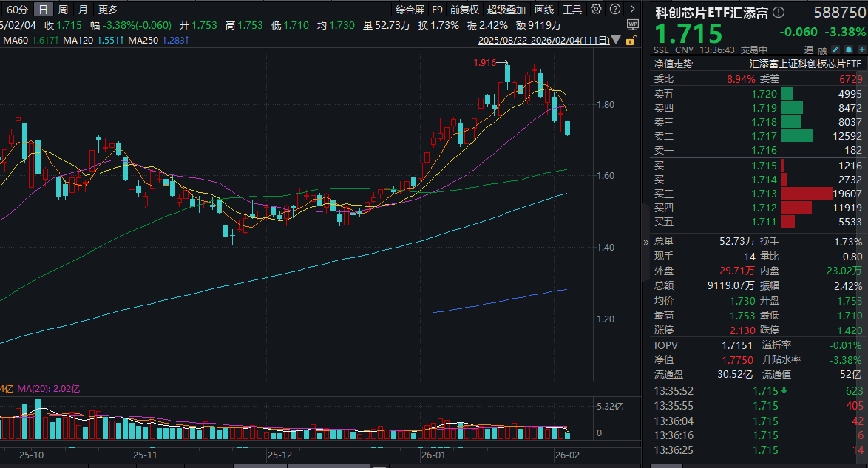
Task: Expand toolbar with right chevron arrow
Action: point(634,10)
